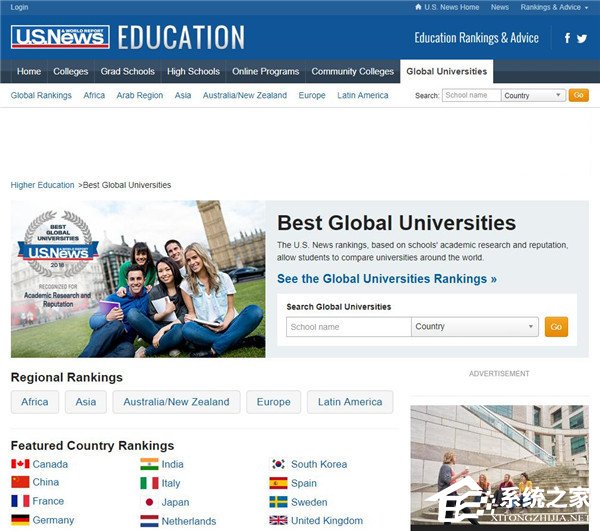Click the Higher Education breadcrumb link
This screenshot has width=600, height=531.
(x=42, y=185)
